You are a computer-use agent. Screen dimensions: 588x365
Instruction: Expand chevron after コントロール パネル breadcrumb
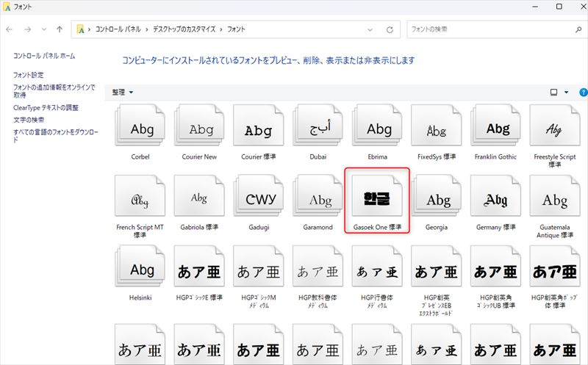coord(146,29)
